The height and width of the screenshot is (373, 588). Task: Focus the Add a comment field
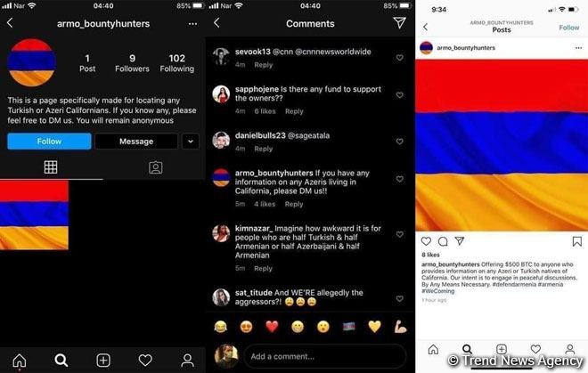point(325,356)
